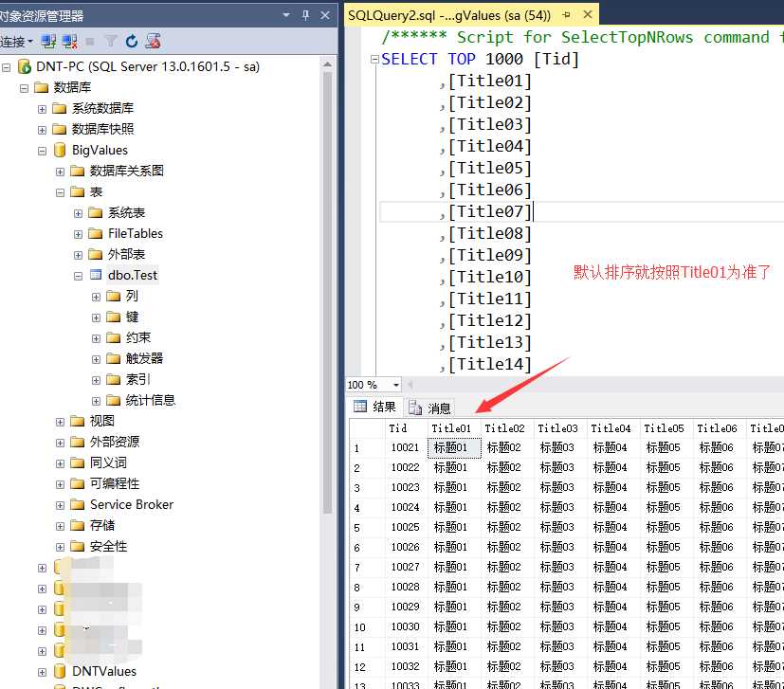Click the [Title07] line in query editor
The image size is (784, 689).
490,211
